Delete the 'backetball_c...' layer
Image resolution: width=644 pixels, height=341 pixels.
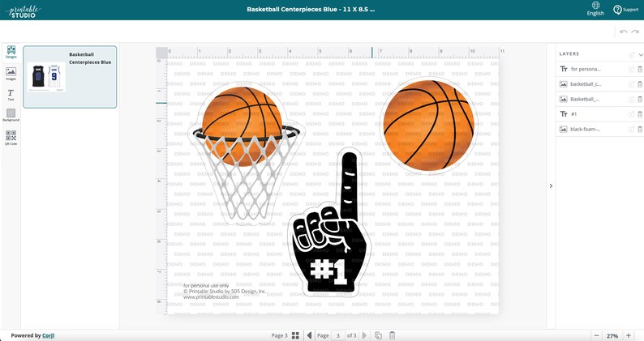coord(640,84)
